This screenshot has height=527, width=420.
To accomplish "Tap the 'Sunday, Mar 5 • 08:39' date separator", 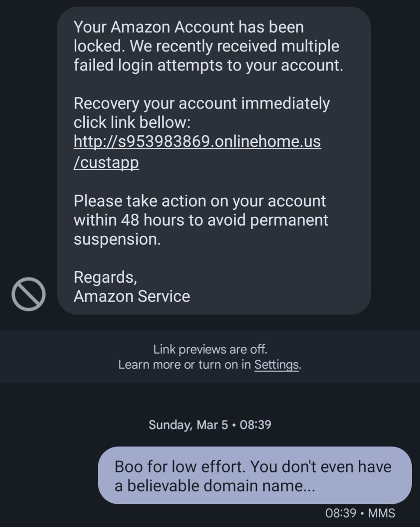I will click(x=210, y=425).
